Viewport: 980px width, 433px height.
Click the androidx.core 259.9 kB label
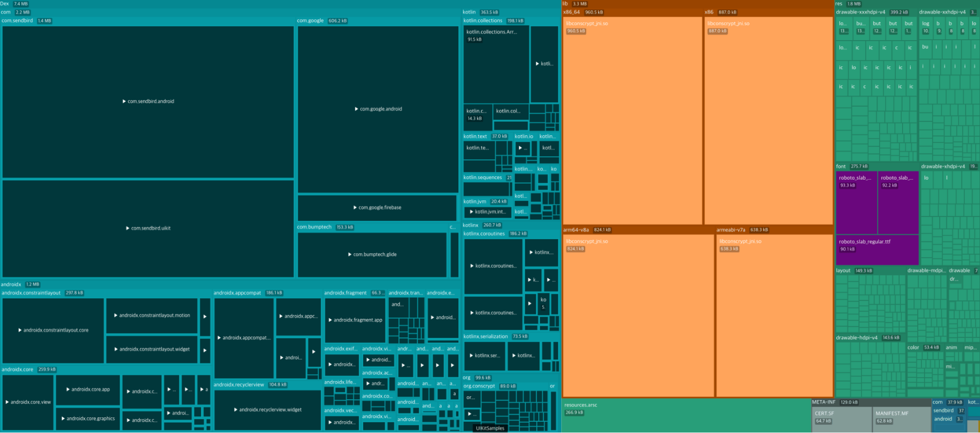[29, 370]
